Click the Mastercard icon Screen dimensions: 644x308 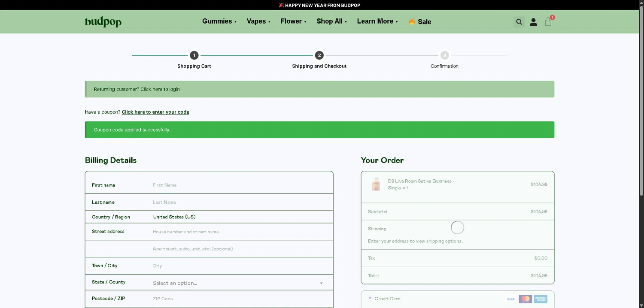coord(525,299)
